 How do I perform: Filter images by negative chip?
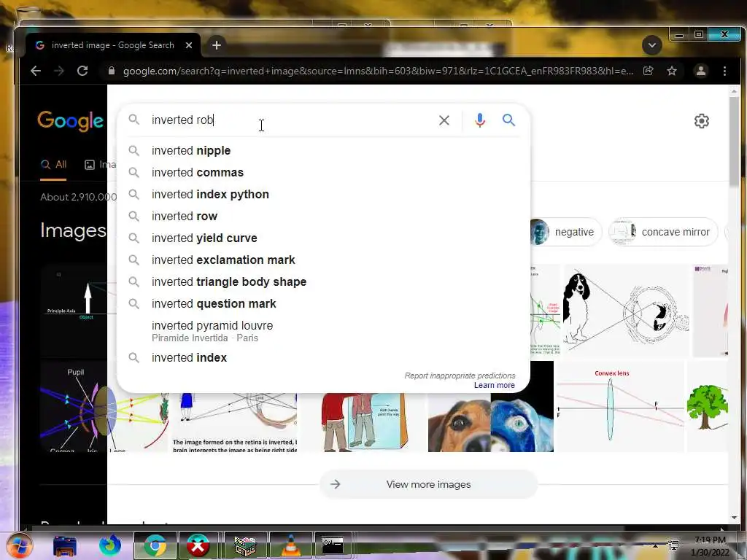565,232
